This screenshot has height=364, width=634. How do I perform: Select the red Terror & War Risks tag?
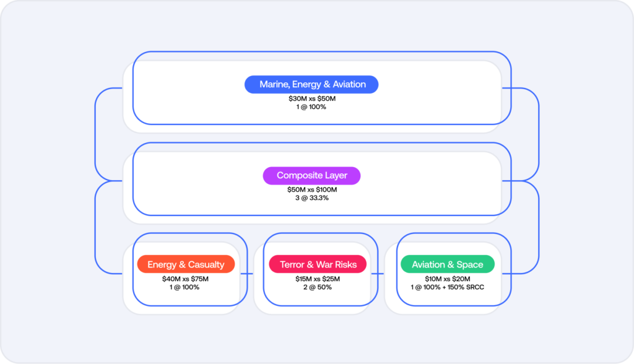click(318, 264)
